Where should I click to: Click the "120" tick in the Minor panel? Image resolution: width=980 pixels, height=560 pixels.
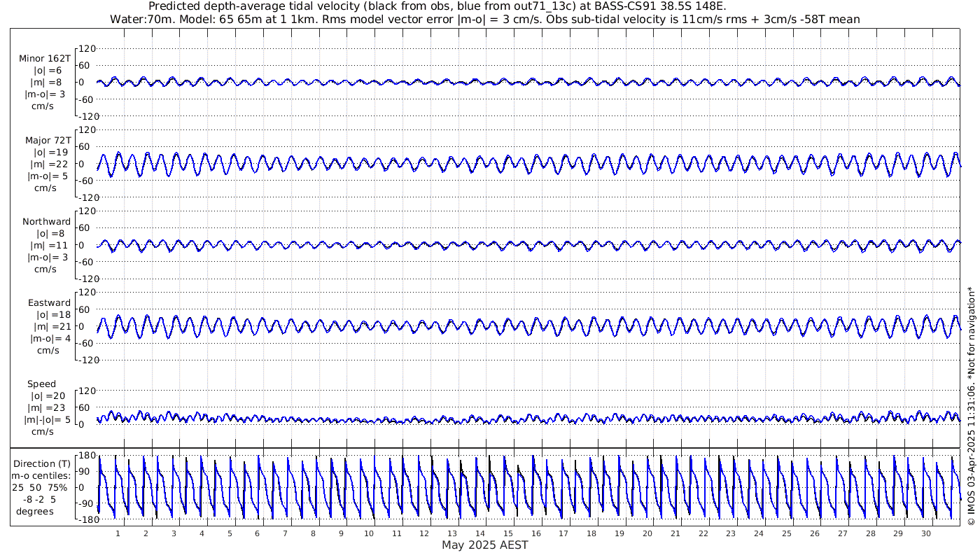tap(86, 49)
